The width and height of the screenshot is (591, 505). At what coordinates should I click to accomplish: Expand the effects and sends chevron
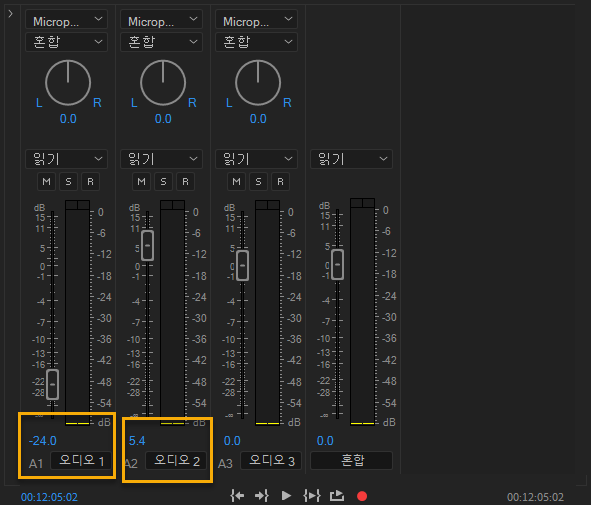pyautogui.click(x=11, y=14)
